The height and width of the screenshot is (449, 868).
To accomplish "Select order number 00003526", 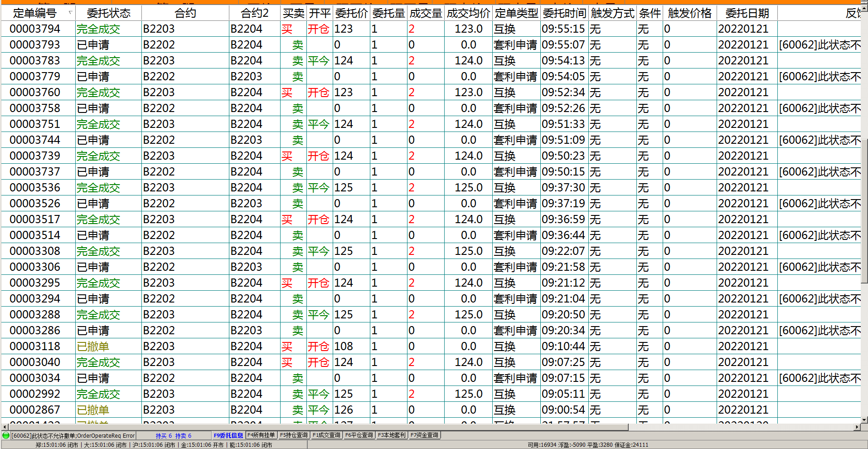I will (x=35, y=204).
